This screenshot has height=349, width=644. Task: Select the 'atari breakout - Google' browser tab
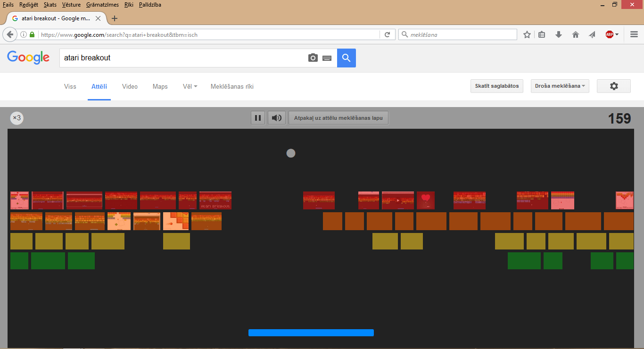(x=56, y=18)
